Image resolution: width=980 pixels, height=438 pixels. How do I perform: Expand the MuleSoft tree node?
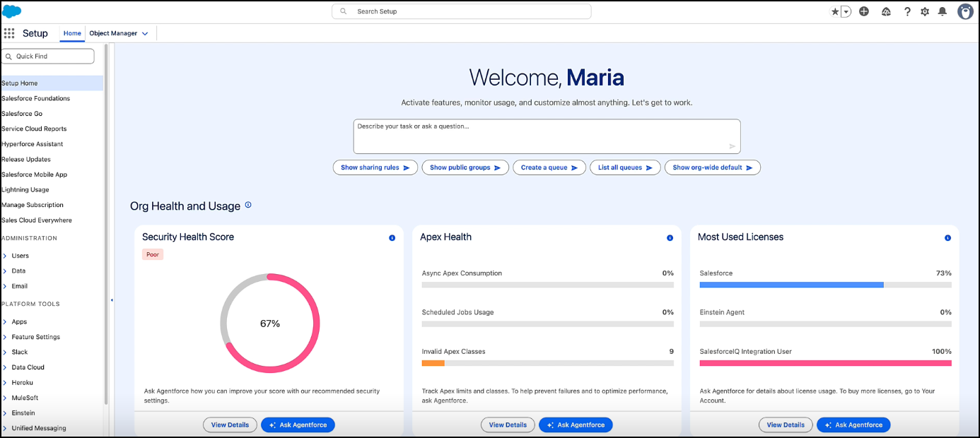(x=5, y=398)
